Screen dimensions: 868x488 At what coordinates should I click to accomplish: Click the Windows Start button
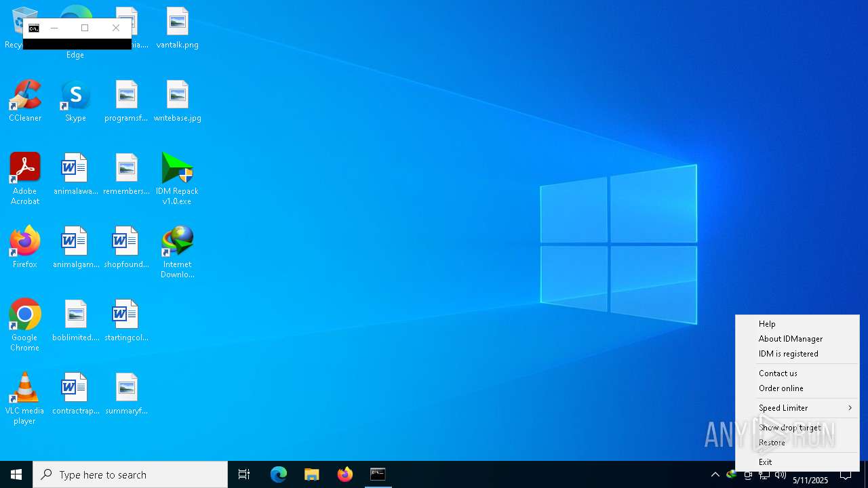16,474
